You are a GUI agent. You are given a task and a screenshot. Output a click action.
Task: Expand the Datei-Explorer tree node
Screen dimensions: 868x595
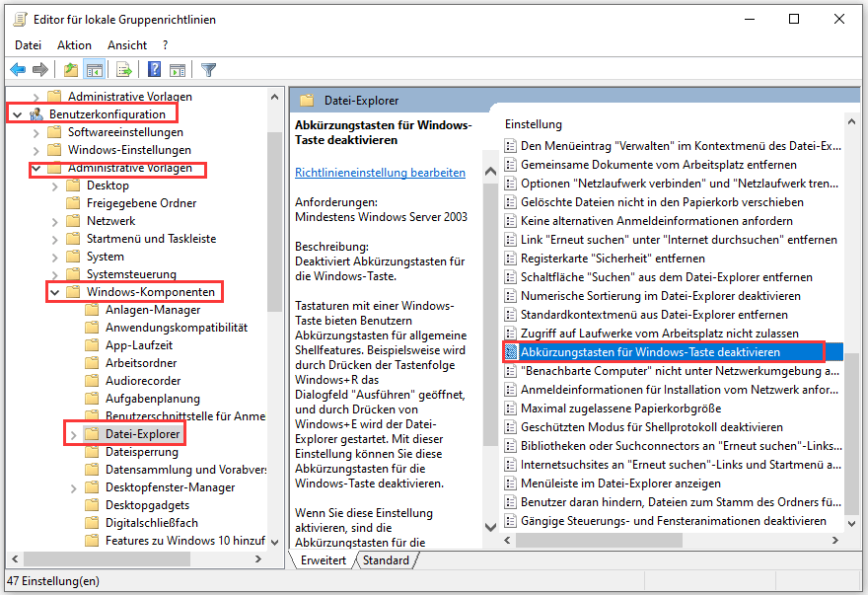pos(73,435)
